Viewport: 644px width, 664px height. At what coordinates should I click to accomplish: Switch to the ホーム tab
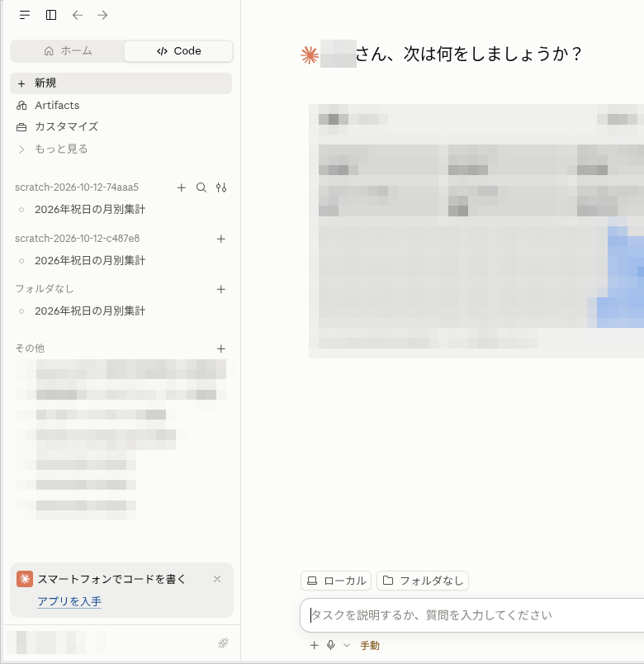(68, 51)
